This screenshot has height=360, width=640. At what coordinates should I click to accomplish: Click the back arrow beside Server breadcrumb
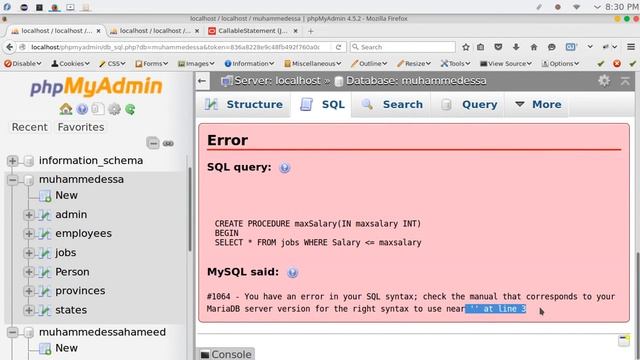[x=202, y=81]
